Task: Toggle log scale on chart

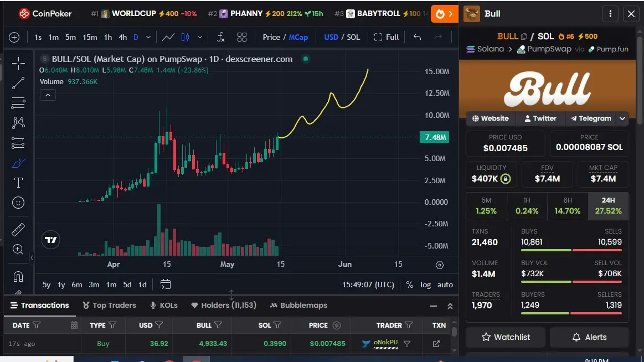Action: click(425, 285)
